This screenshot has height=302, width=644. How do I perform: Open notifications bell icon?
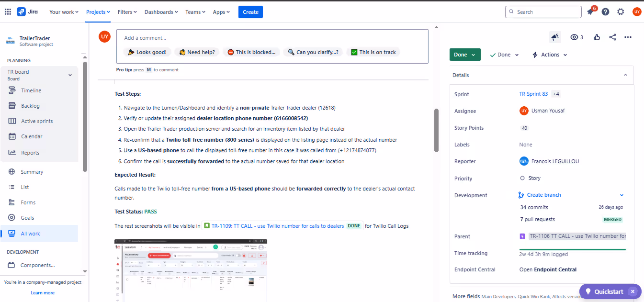(590, 12)
